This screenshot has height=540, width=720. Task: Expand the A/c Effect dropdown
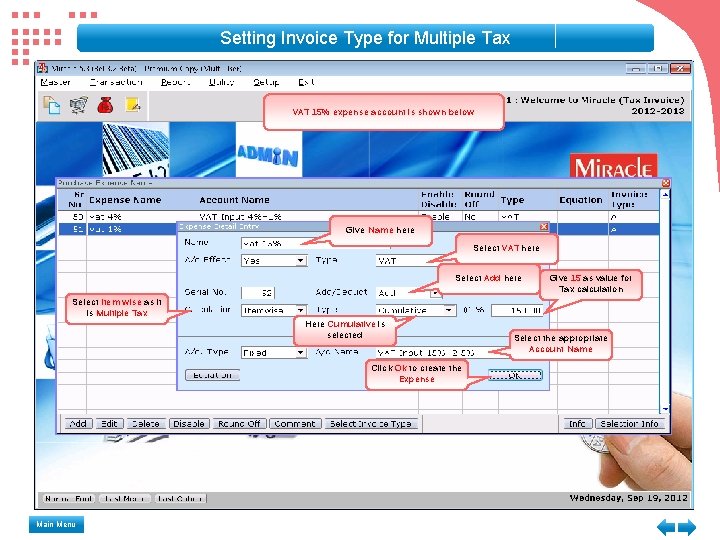300,261
